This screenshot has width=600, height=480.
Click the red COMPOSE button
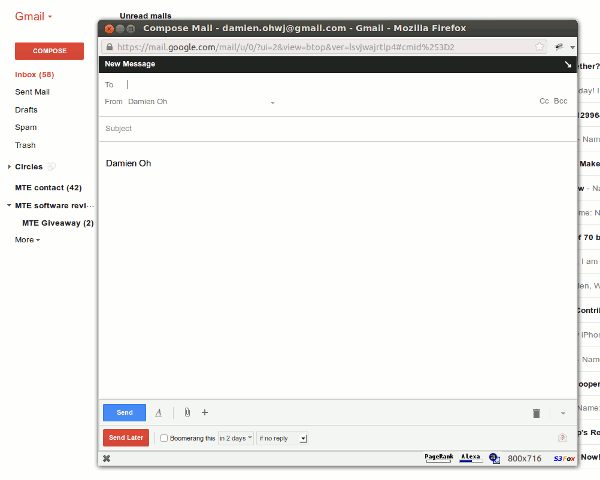click(49, 51)
